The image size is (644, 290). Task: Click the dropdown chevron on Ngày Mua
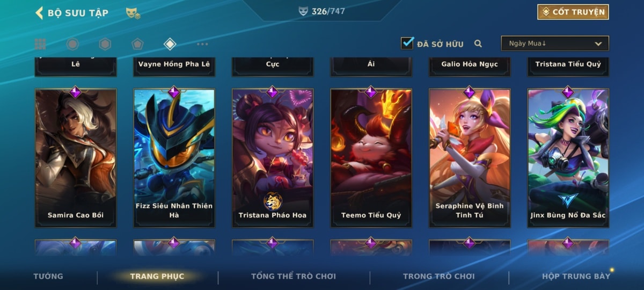[x=598, y=44]
